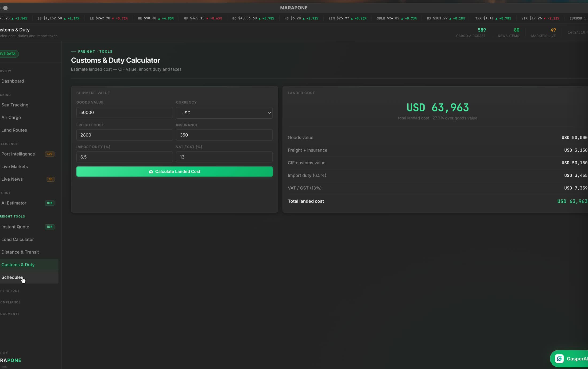Click the VIX $17.26 ticker
This screenshot has width=588, height=369.
point(540,18)
